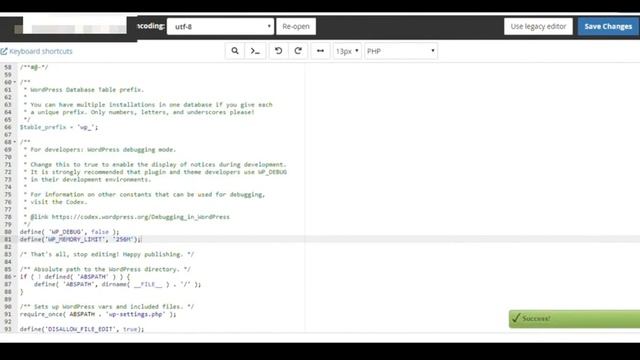Screen dimensions: 640x360
Task: Click the Success notification banner
Action: click(x=574, y=319)
